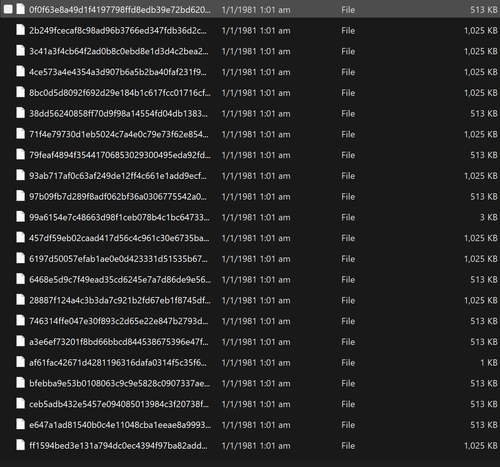The height and width of the screenshot is (467, 500).
Task: Click the file icon of 8bc0d5d8092f692d…
Action: [x=21, y=92]
